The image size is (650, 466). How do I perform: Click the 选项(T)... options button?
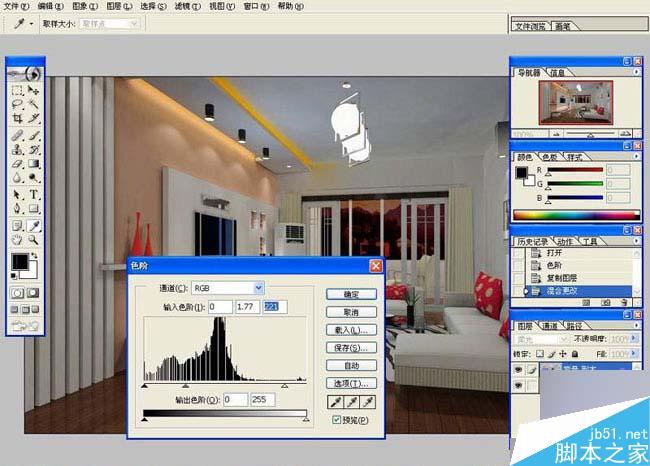pyautogui.click(x=352, y=383)
